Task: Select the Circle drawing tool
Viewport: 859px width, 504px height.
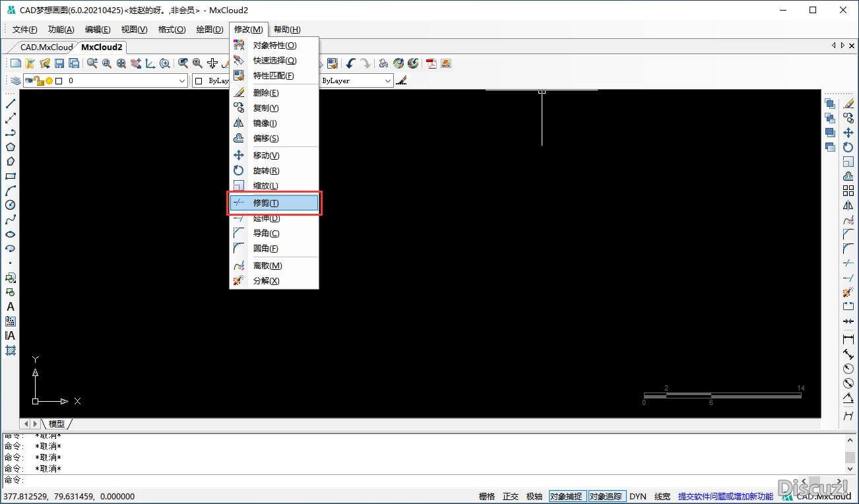Action: click(x=11, y=205)
